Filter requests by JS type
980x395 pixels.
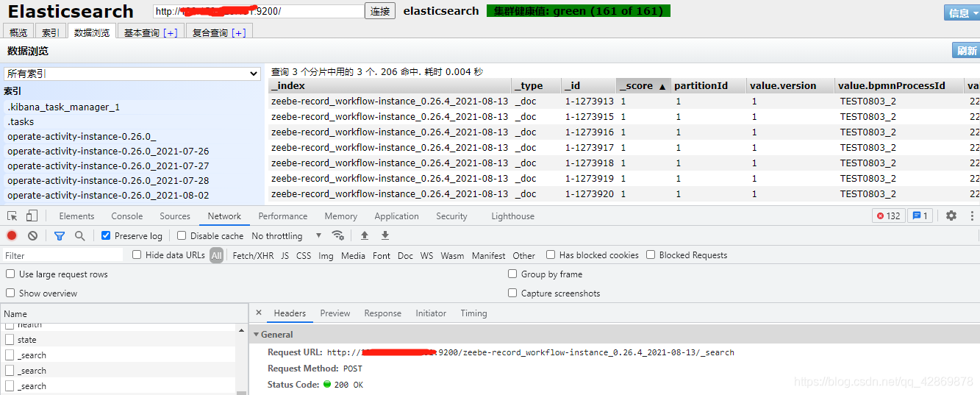tap(285, 255)
